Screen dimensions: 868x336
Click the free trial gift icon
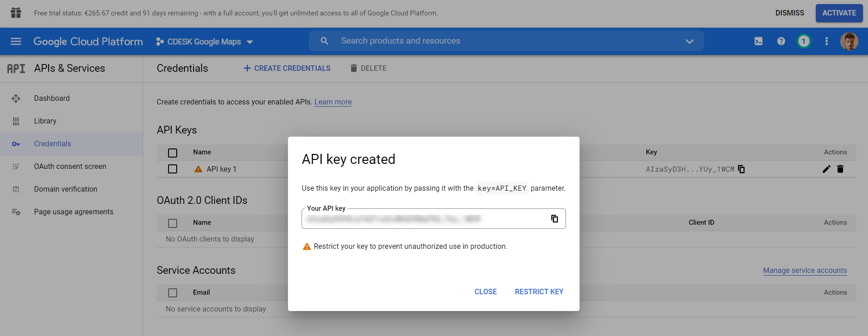(16, 13)
